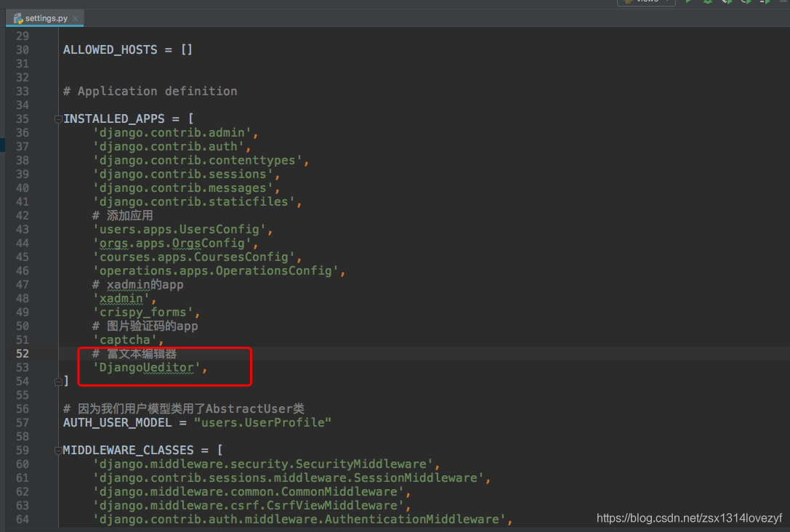Click the CsrfViewMiddleware string line
790x532 pixels.
click(x=248, y=505)
